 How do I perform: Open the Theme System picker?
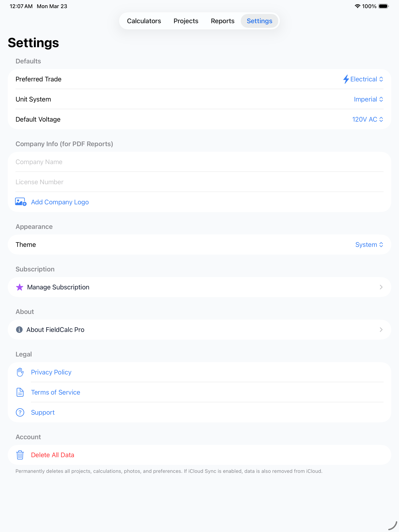click(x=369, y=245)
